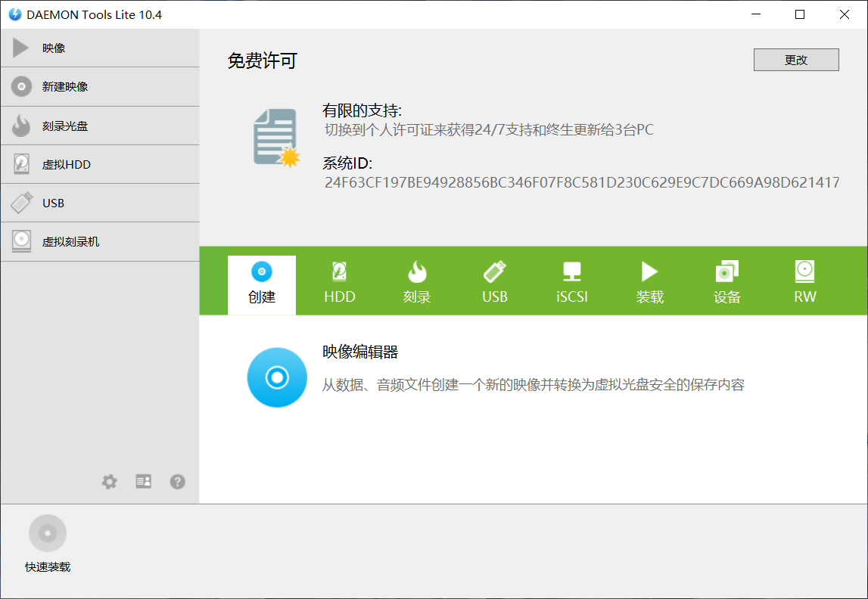
Task: Click the 更改 button
Action: point(796,60)
